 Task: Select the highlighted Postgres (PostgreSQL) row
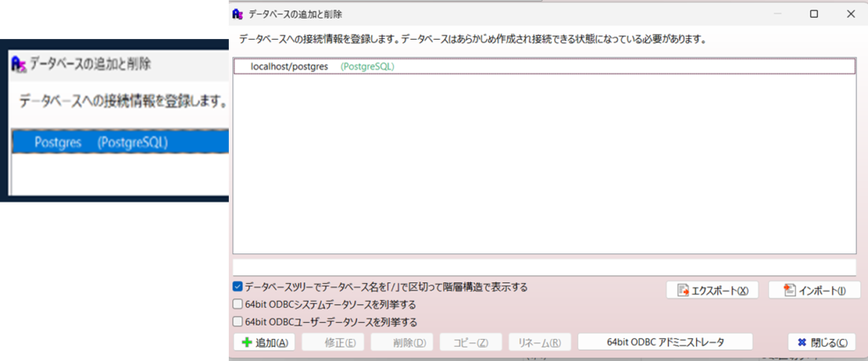point(102,142)
